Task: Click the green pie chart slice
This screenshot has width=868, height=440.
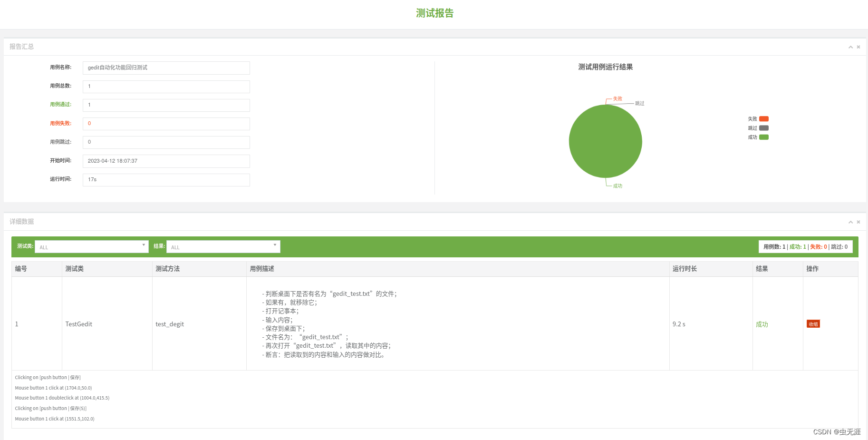Action: 605,141
